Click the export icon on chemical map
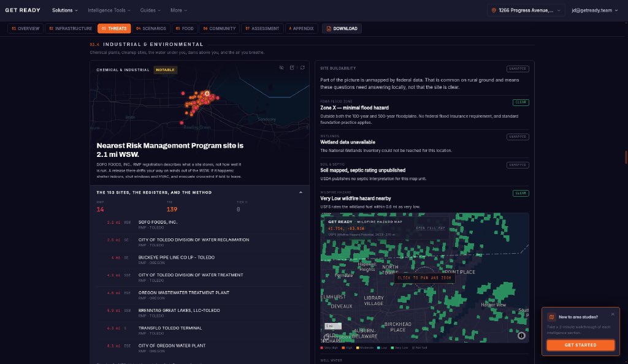The height and width of the screenshot is (364, 628). click(x=292, y=67)
